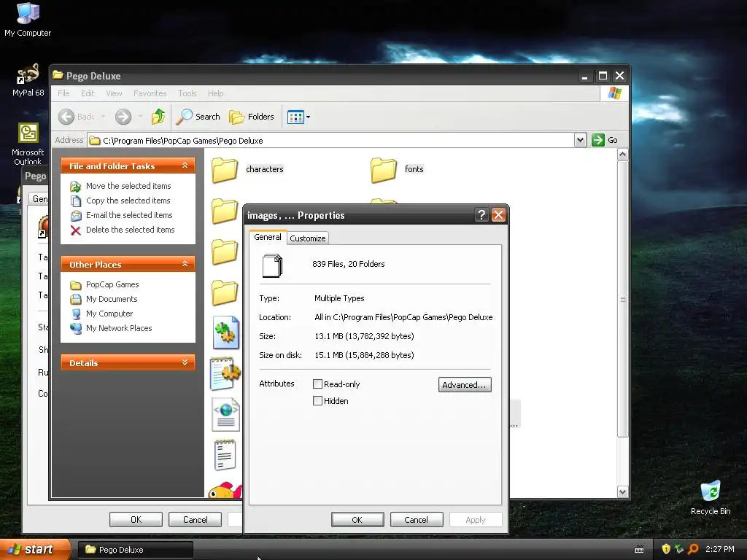
Task: Select the plain text notepad file icon
Action: (225, 455)
